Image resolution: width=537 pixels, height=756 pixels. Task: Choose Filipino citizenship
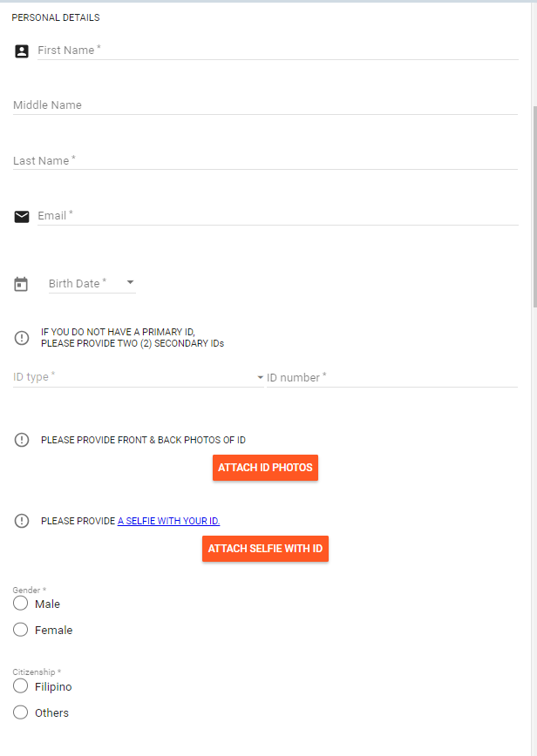(21, 686)
